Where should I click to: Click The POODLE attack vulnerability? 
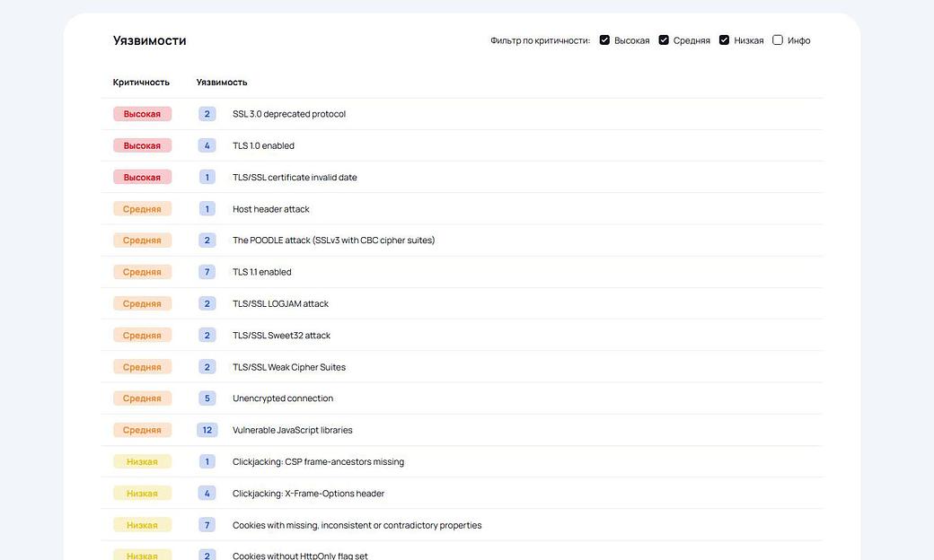(x=333, y=241)
